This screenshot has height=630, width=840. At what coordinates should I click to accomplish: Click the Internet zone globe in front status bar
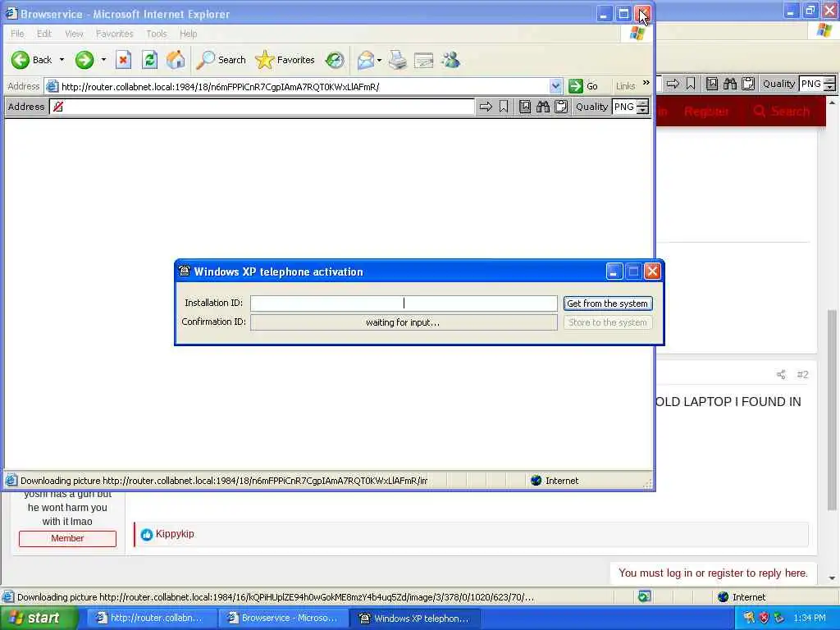click(536, 481)
